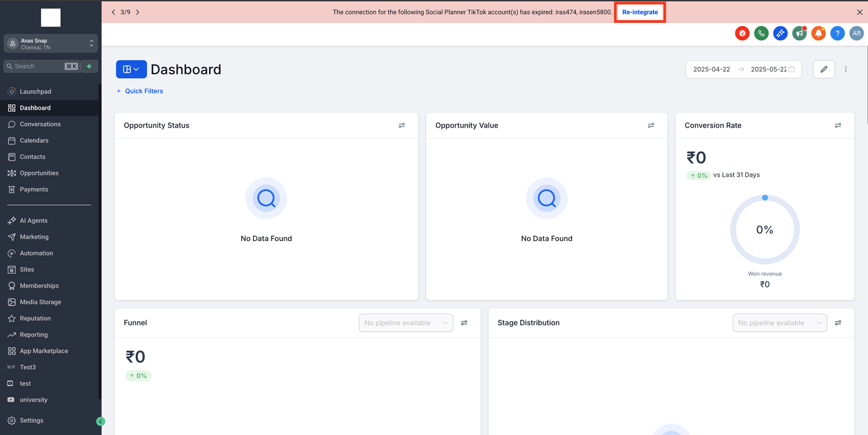Open Conversations in the sidebar

pos(40,124)
